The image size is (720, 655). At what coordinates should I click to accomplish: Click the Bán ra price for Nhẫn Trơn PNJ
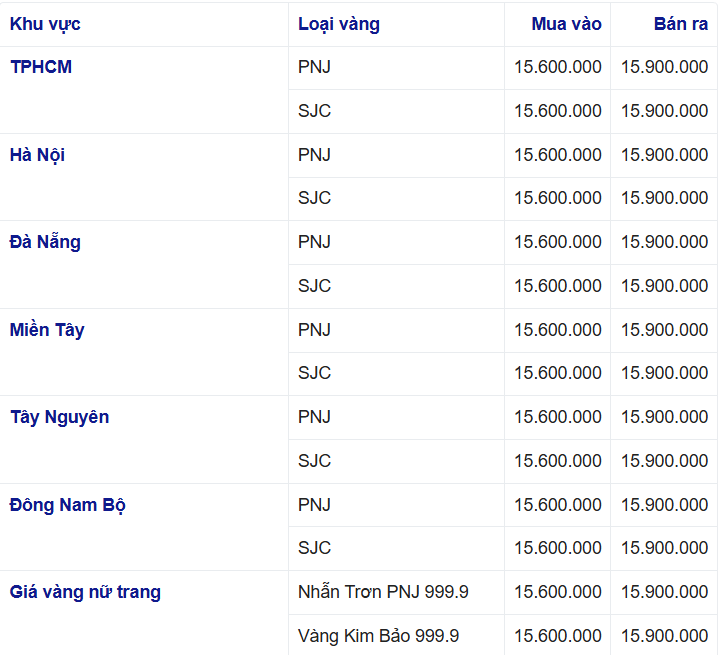(664, 592)
